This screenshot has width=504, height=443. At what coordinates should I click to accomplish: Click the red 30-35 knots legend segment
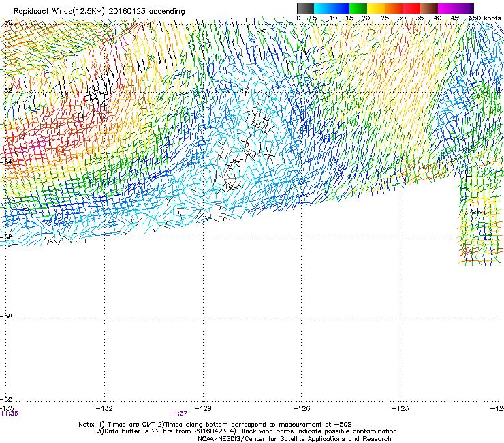411,8
